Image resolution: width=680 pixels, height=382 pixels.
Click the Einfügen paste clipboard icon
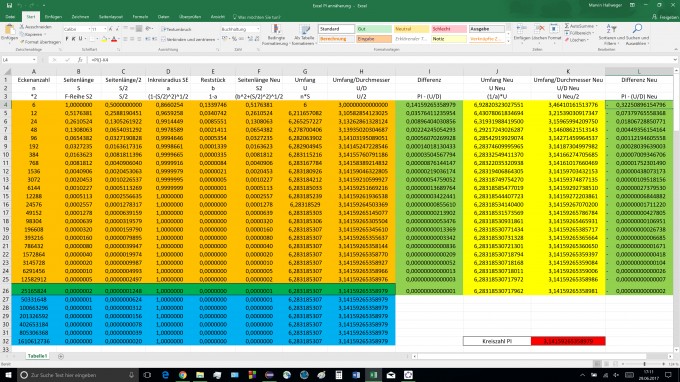point(9,30)
